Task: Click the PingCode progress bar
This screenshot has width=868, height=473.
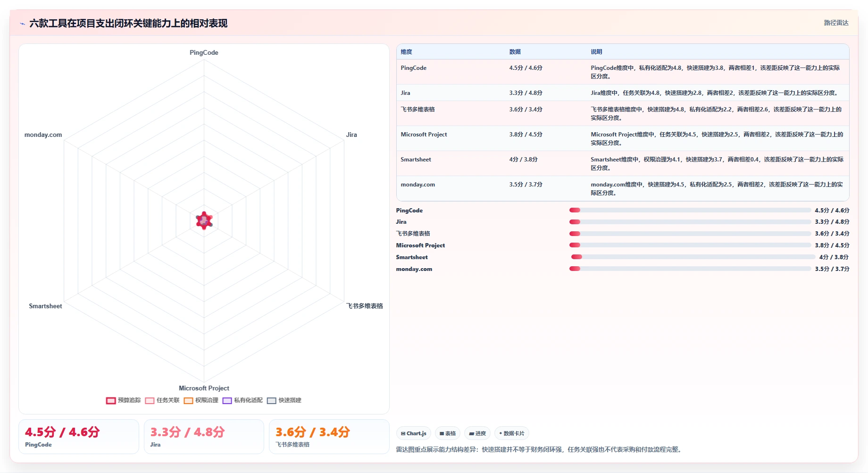Action: (x=690, y=210)
